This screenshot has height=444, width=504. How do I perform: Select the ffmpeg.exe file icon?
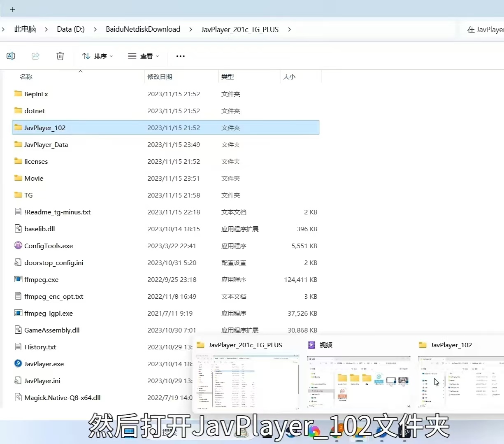click(x=18, y=279)
